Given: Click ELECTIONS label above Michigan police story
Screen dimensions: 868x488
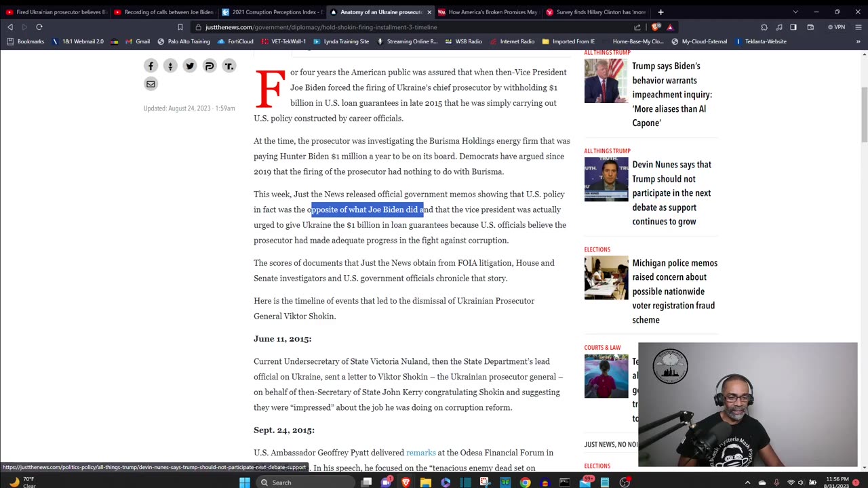Looking at the screenshot, I should tap(597, 249).
